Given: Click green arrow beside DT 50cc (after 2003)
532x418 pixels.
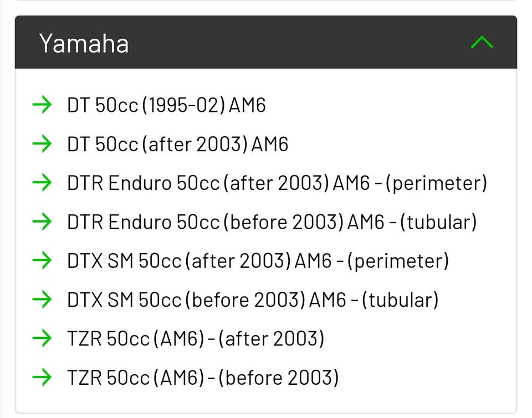Looking at the screenshot, I should click(x=42, y=144).
